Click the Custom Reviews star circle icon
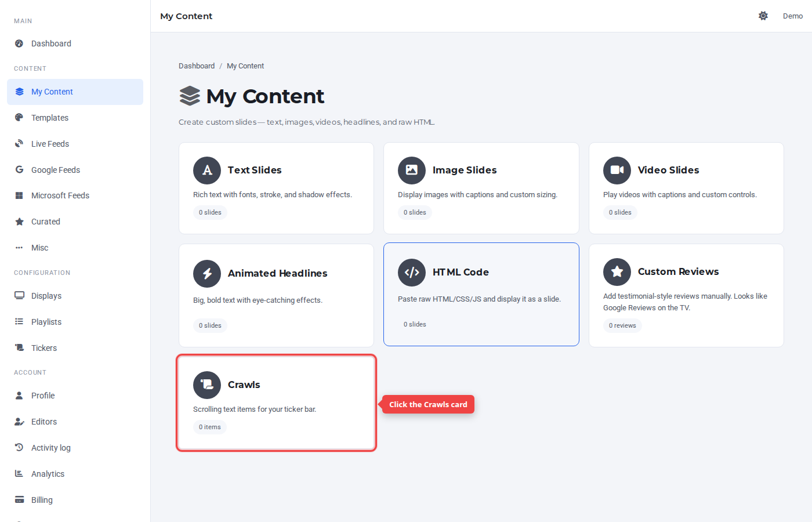This screenshot has height=522, width=812. (x=617, y=272)
